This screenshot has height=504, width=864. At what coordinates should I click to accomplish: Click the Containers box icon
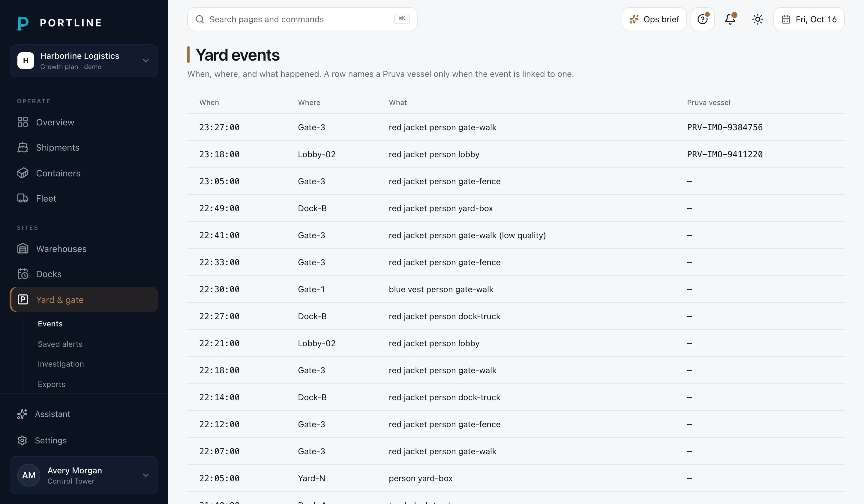(22, 173)
